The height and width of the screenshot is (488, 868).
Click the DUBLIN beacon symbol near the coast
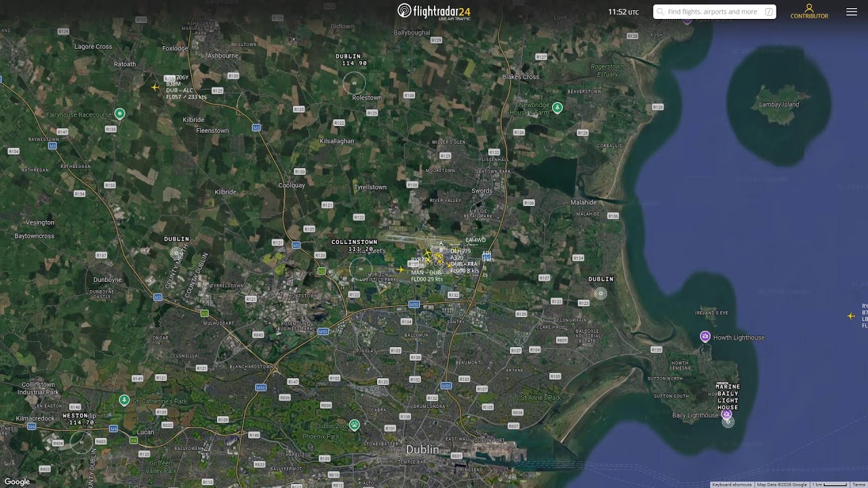pos(600,293)
